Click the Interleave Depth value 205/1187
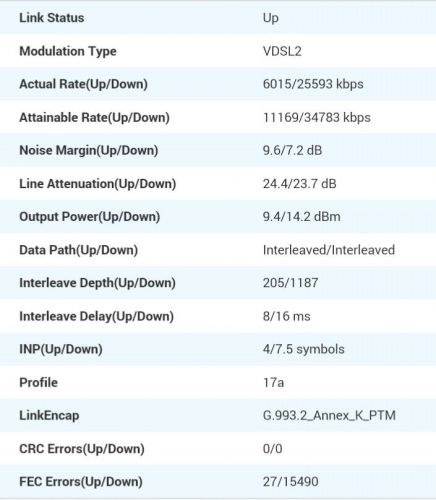Image resolution: width=436 pixels, height=500 pixels. (290, 283)
